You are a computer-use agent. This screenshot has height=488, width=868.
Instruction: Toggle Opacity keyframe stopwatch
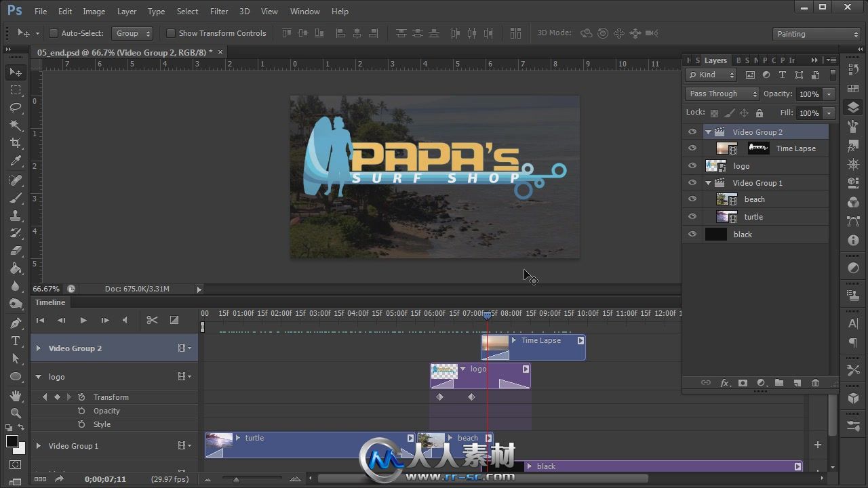tap(81, 411)
